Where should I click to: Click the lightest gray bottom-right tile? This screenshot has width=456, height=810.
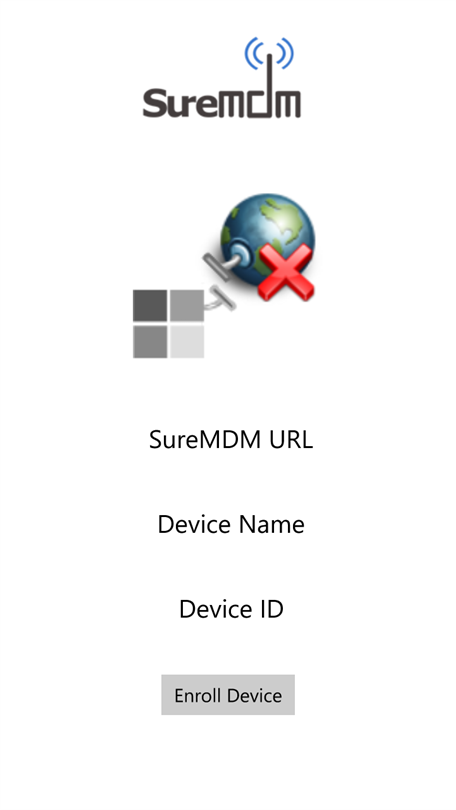187,341
